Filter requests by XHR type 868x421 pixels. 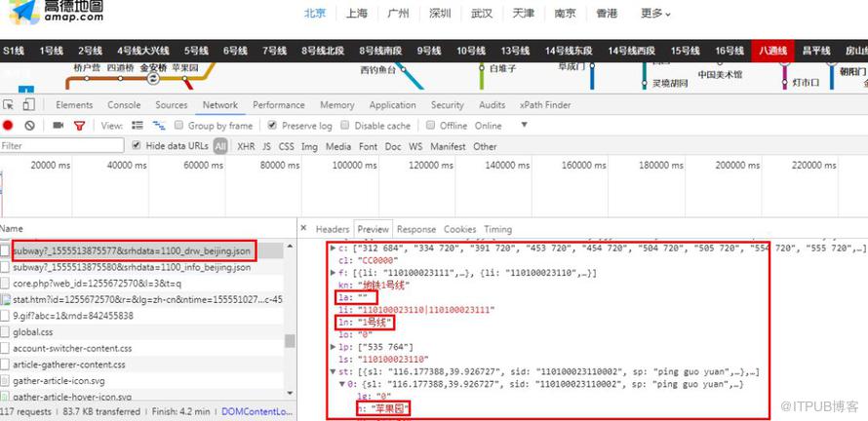(246, 146)
